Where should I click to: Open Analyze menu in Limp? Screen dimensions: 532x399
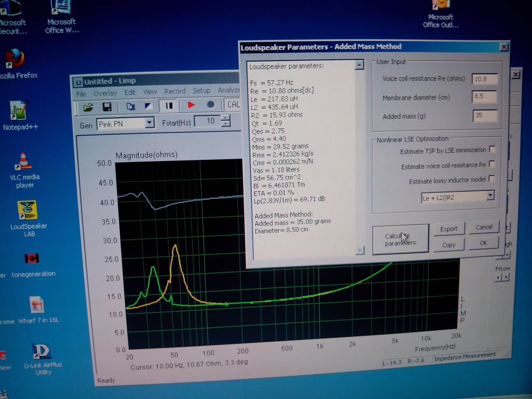[229, 90]
